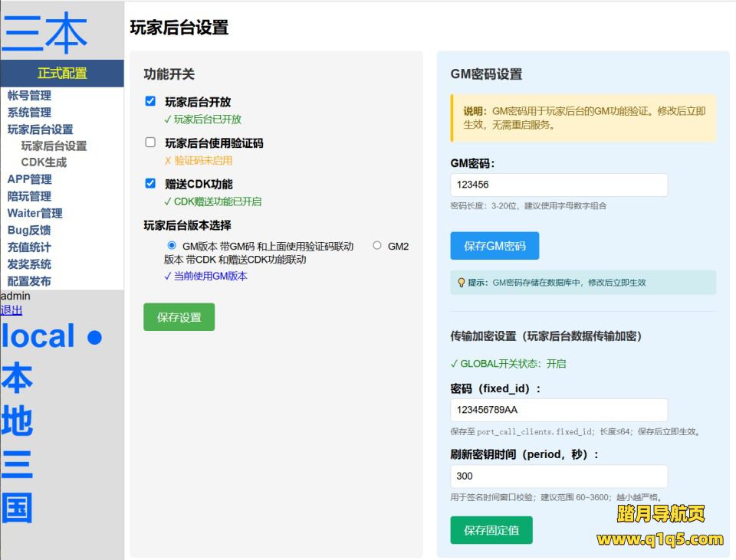Navigate to CDK生成 page
Image resolution: width=736 pixels, height=560 pixels.
(42, 162)
